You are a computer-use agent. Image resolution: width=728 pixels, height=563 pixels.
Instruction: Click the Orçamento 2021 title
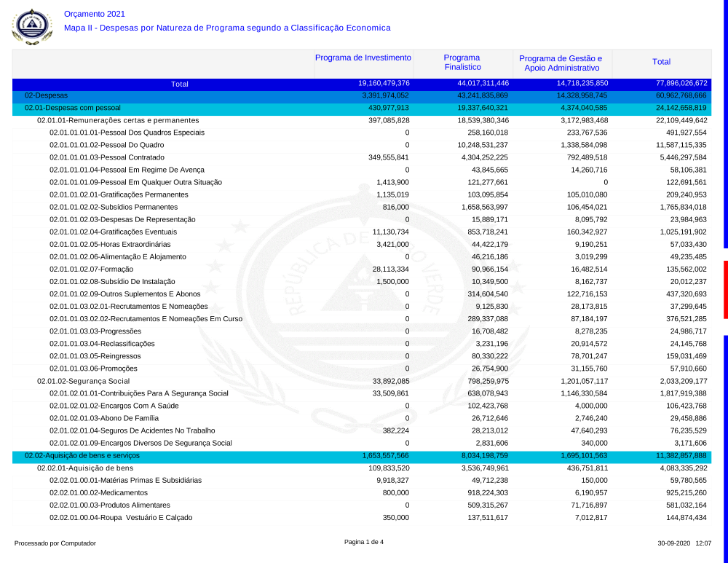(95, 14)
